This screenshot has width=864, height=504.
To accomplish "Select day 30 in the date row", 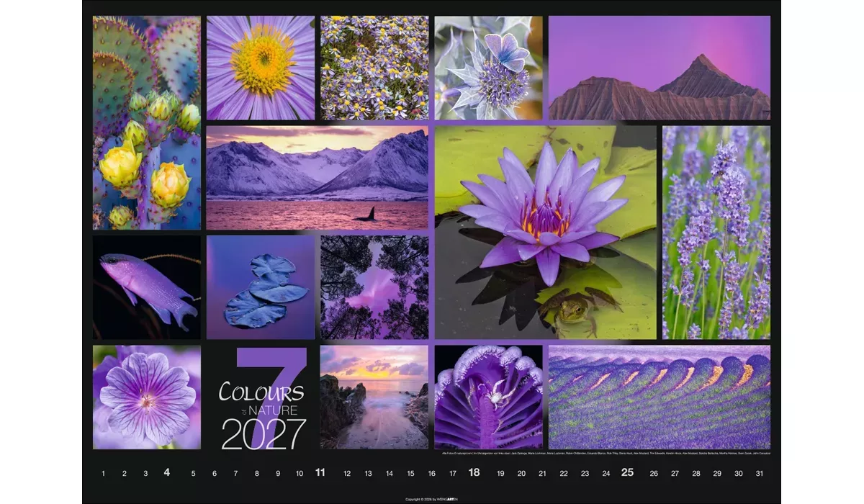I will (x=739, y=474).
